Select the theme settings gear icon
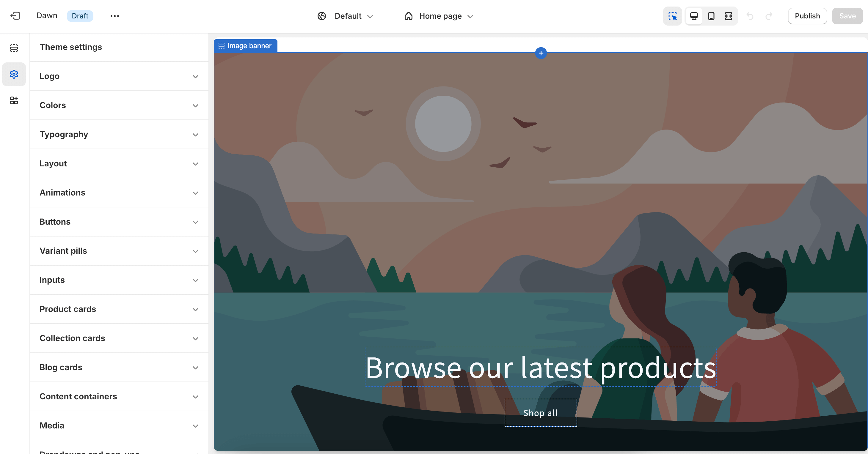The image size is (868, 454). 14,74
